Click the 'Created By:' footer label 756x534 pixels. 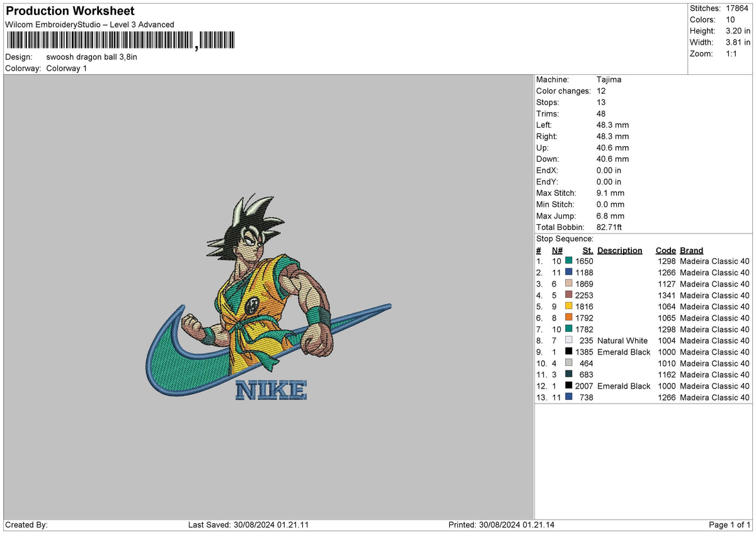click(x=26, y=525)
